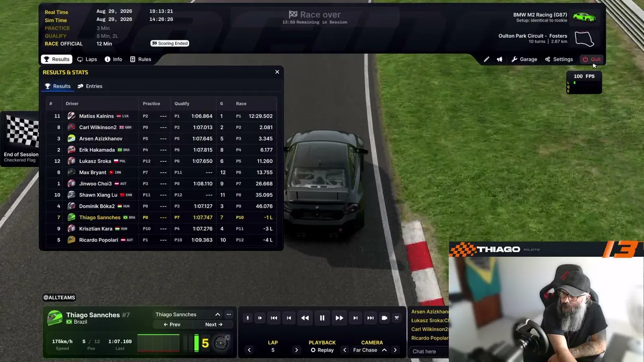Expand the Thiago Sannches driver selector
Screen dimensions: 644x362
217,315
